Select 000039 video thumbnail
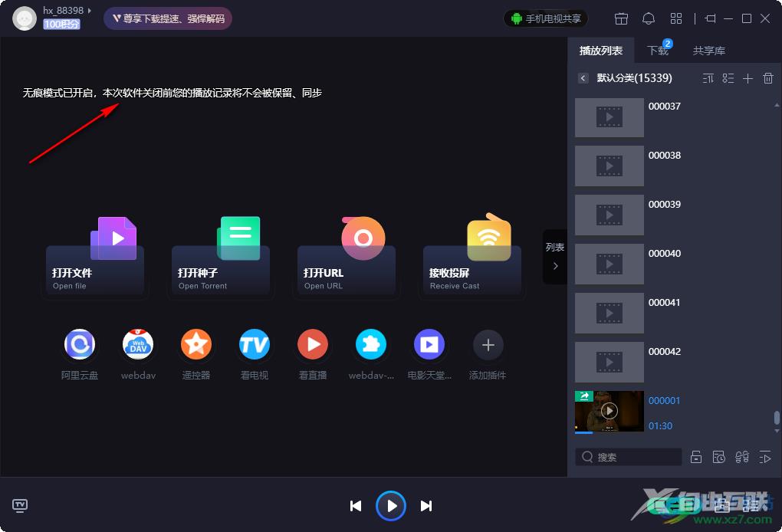This screenshot has width=782, height=532. [x=609, y=215]
